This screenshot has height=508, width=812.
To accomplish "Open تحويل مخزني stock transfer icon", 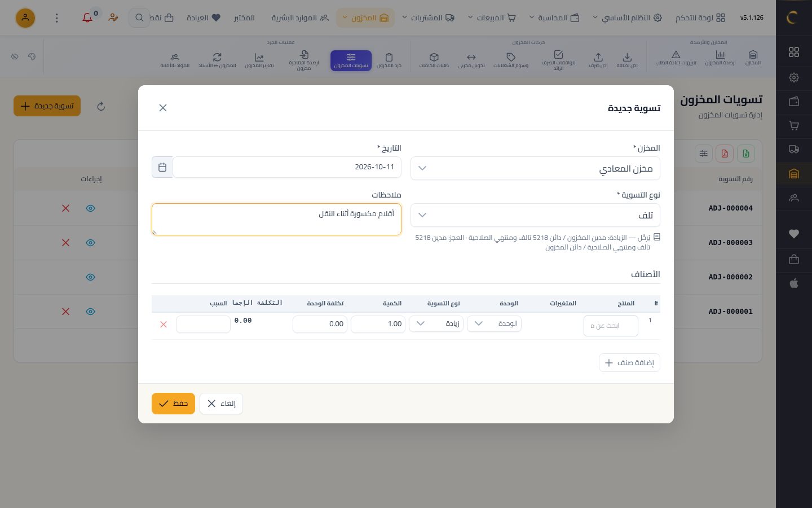I will coord(471,60).
